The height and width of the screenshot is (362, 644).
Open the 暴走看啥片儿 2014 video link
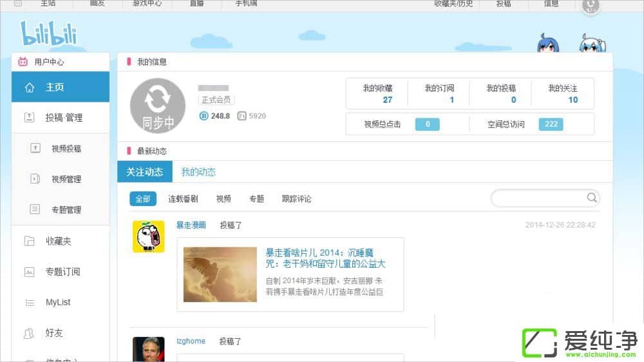325,258
